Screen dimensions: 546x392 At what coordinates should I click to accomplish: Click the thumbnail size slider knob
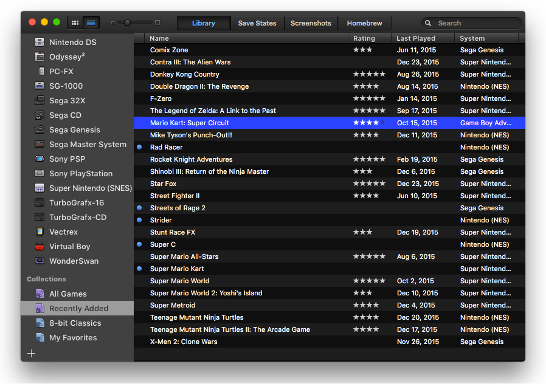[x=127, y=23]
